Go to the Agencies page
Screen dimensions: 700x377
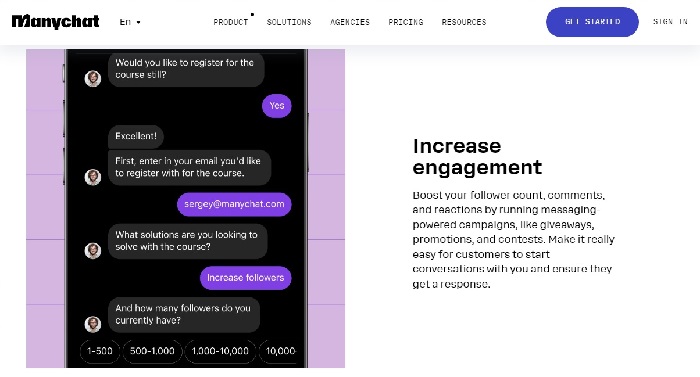click(350, 22)
